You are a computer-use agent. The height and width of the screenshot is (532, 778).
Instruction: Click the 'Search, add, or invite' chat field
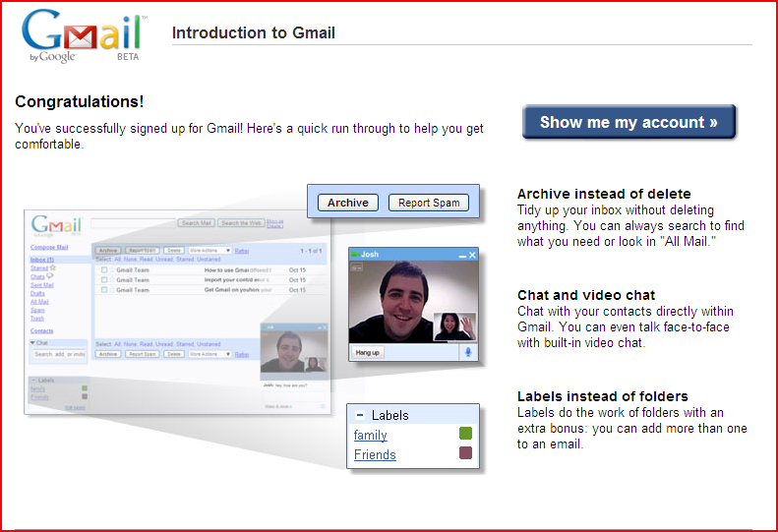[59, 354]
